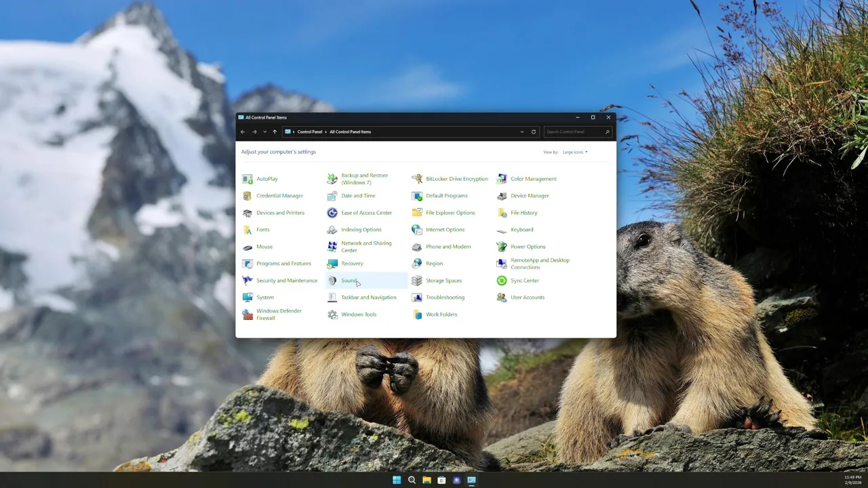Open the BitLocker Drive Encryption icon

pos(417,179)
